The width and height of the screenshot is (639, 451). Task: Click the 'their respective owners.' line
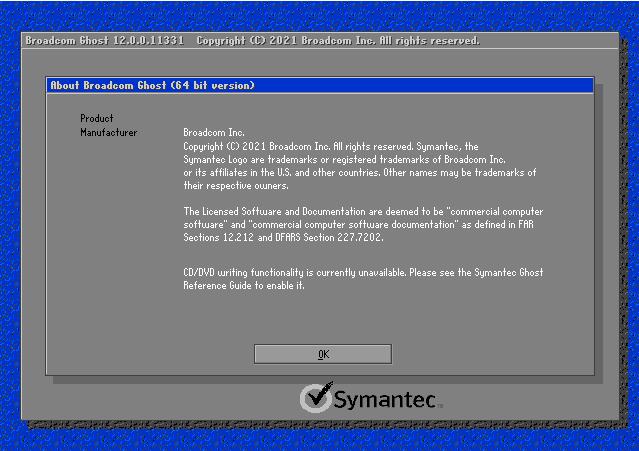coord(236,185)
